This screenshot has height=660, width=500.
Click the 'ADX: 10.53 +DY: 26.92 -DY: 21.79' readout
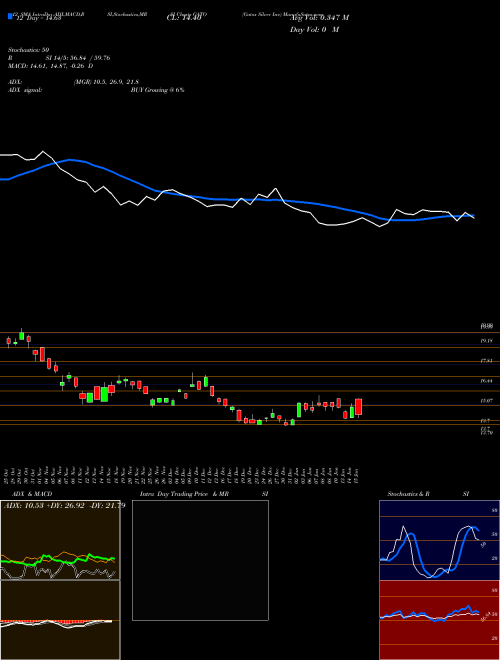pyautogui.click(x=65, y=506)
